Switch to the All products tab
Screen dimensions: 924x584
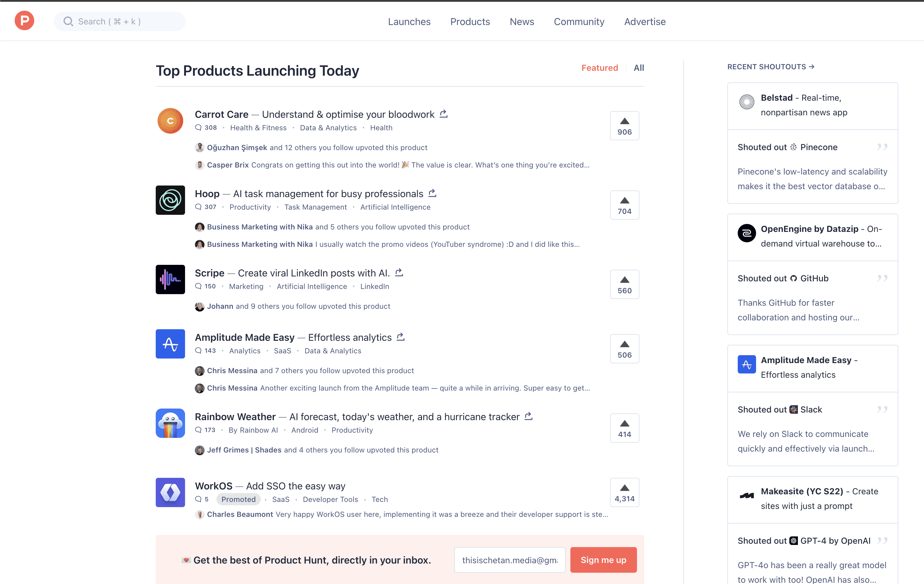[638, 68]
